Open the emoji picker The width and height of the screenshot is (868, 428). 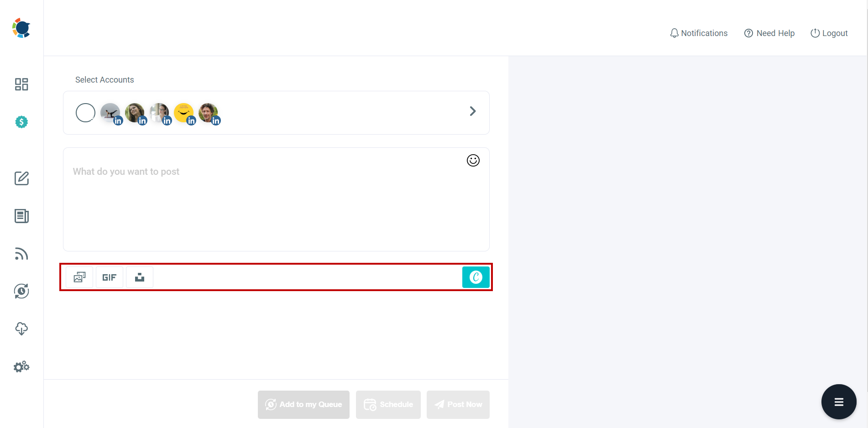(473, 160)
